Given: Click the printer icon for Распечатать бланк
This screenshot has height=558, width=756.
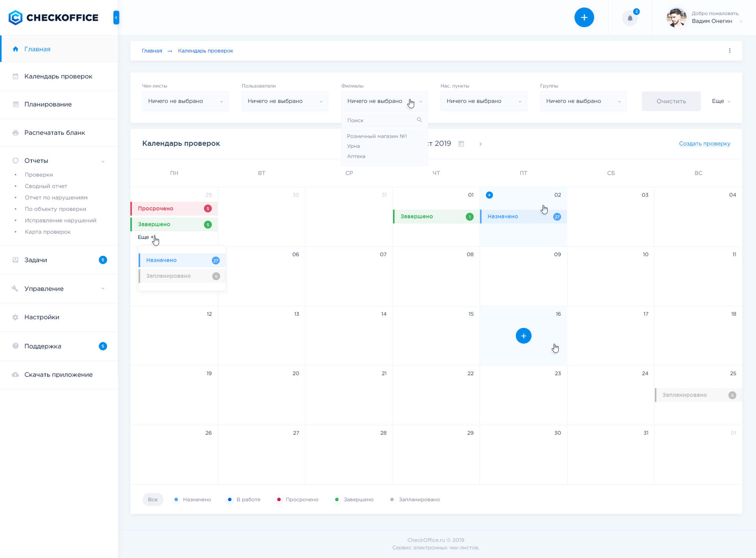Looking at the screenshot, I should click(15, 133).
